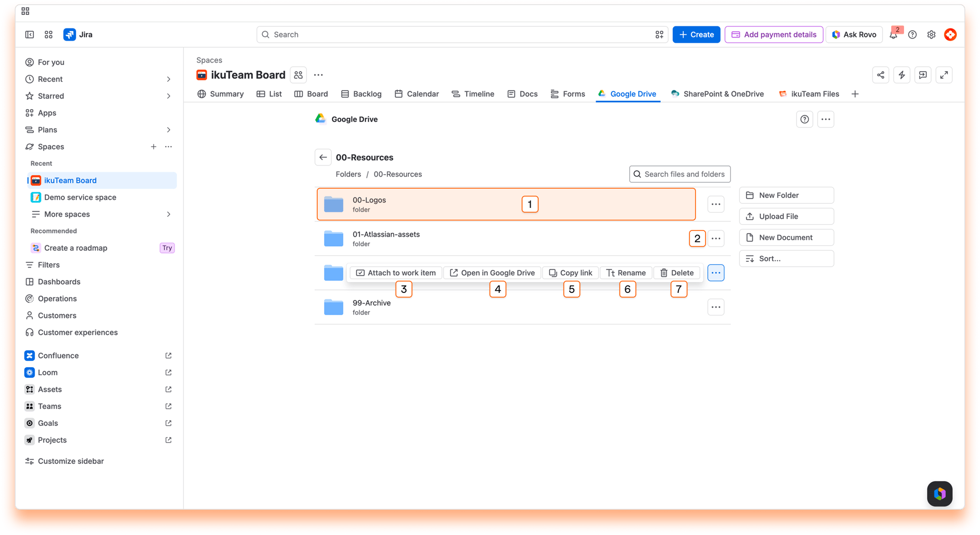This screenshot has width=980, height=535.
Task: Click the New Folder button
Action: coord(786,195)
